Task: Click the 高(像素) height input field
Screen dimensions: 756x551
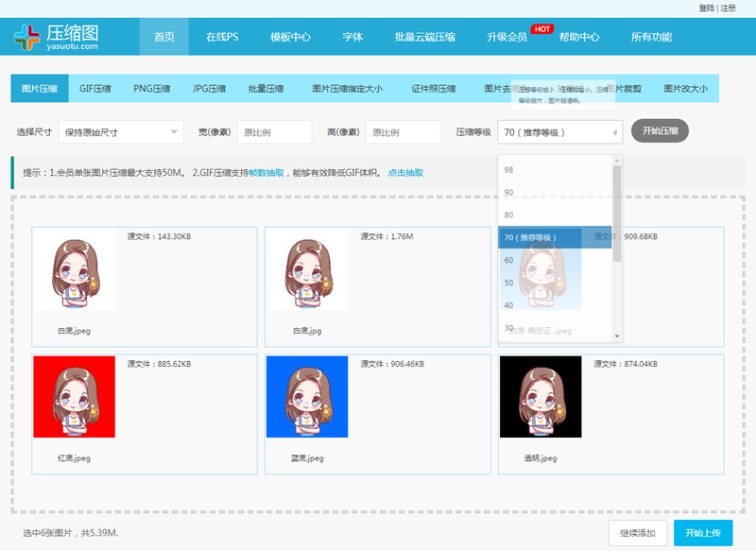Action: click(404, 132)
